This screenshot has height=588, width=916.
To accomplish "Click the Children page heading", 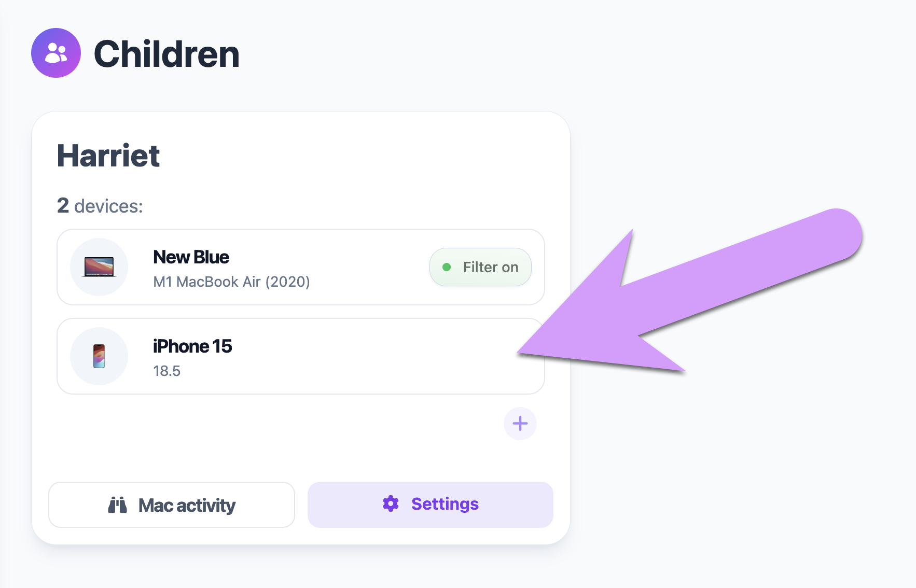I will [166, 54].
